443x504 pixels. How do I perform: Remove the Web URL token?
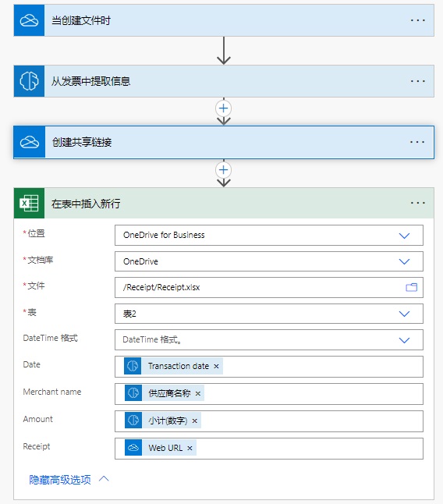tap(190, 449)
